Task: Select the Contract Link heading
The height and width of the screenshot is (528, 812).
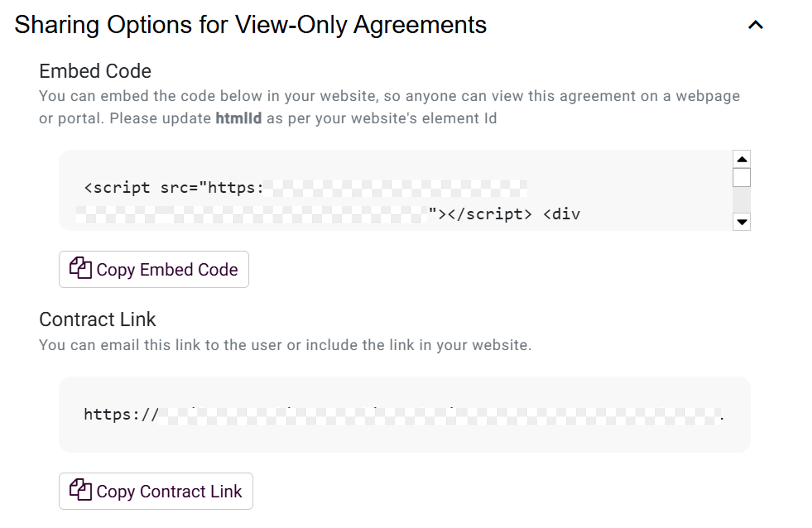Action: click(97, 319)
